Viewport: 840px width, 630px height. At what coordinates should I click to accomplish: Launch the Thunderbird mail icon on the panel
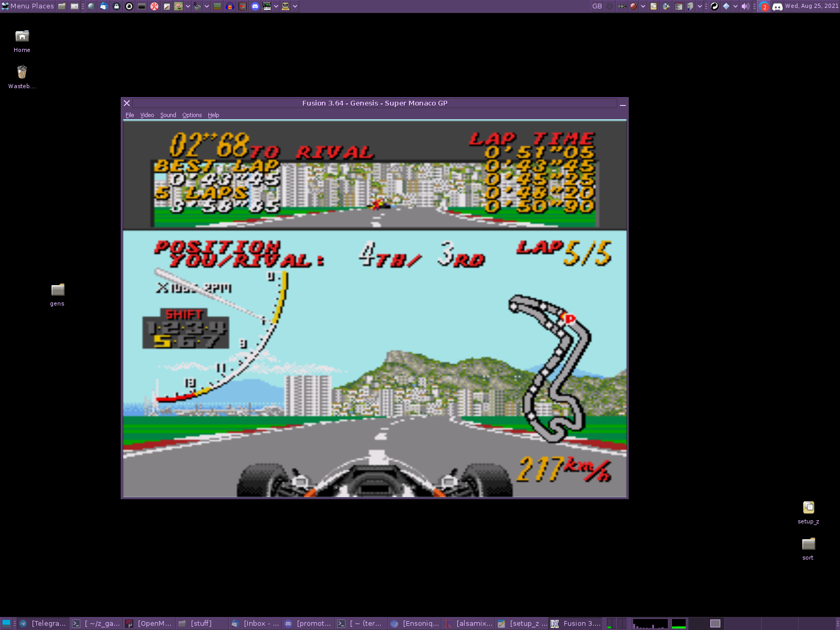tap(103, 6)
